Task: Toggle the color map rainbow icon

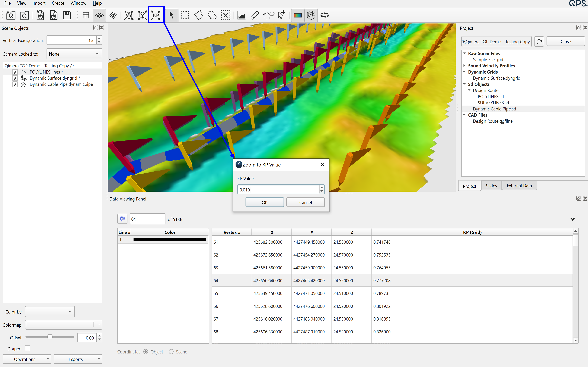Action: coord(298,15)
